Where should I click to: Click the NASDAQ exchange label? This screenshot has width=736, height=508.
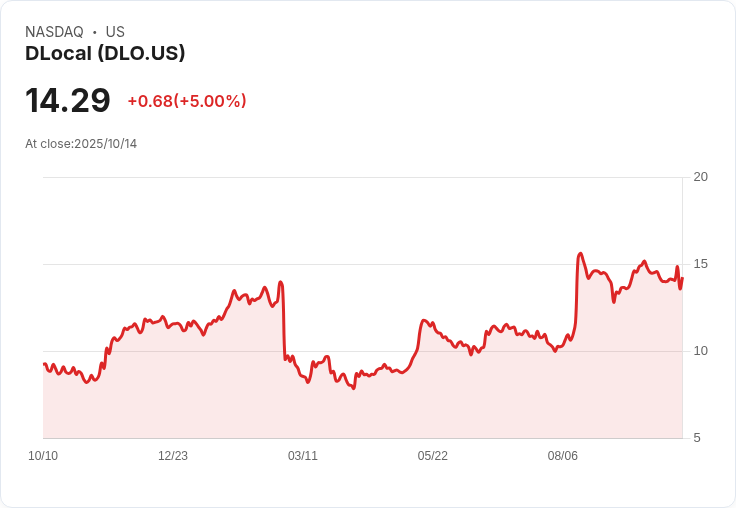(54, 32)
